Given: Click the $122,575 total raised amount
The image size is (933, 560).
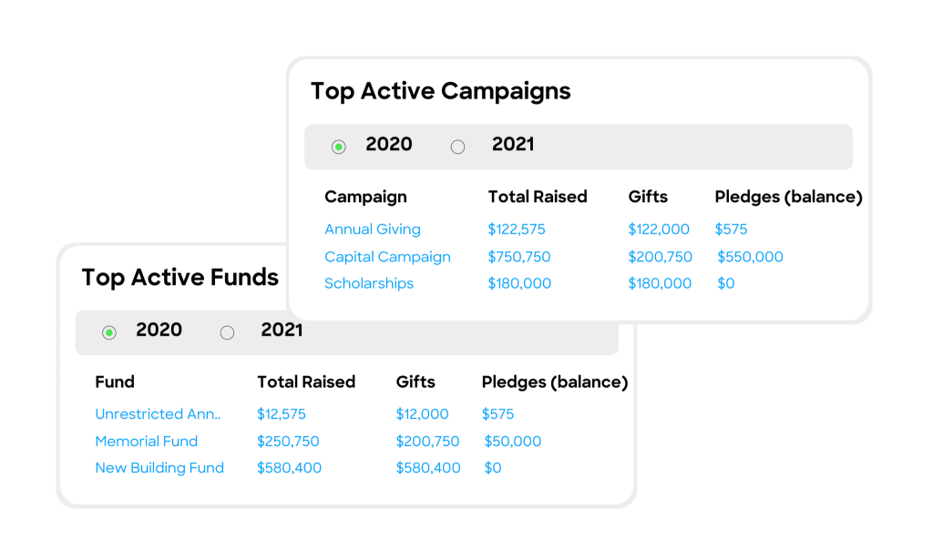Looking at the screenshot, I should pyautogui.click(x=517, y=229).
